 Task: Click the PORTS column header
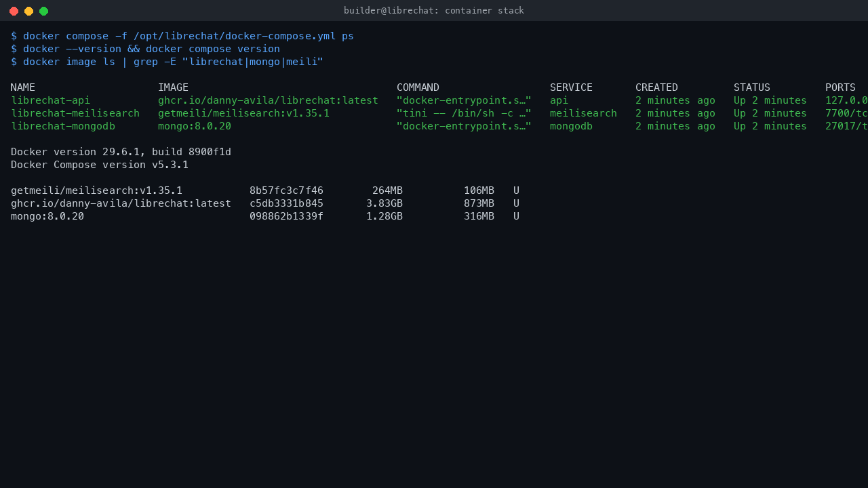coord(840,87)
